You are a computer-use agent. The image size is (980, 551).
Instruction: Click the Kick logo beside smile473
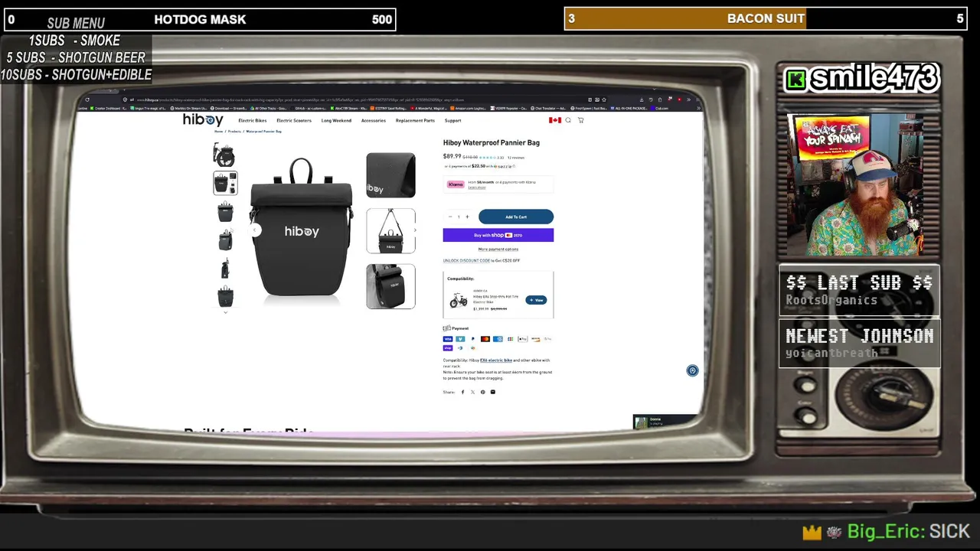[796, 80]
